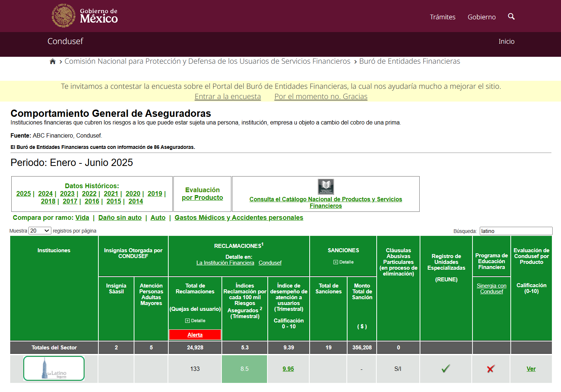
Task: Click the La Latino Seguros logo
Action: (x=54, y=368)
